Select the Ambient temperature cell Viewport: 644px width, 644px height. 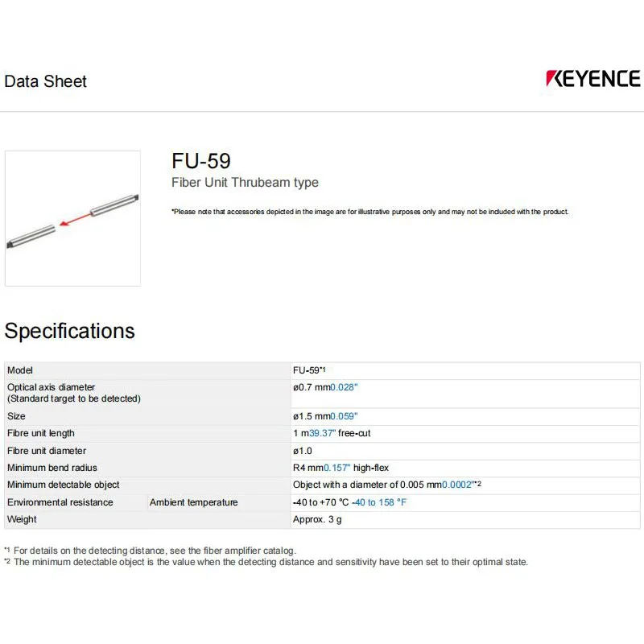click(193, 502)
